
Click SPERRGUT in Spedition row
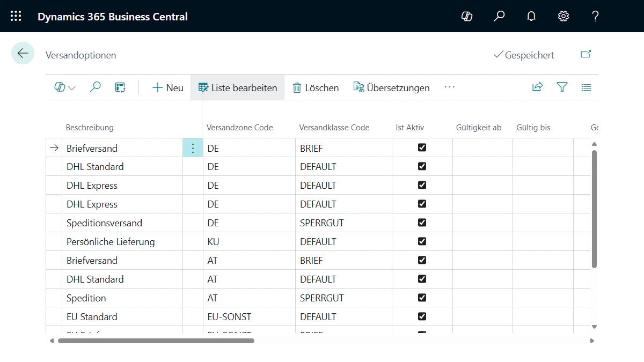343,298
